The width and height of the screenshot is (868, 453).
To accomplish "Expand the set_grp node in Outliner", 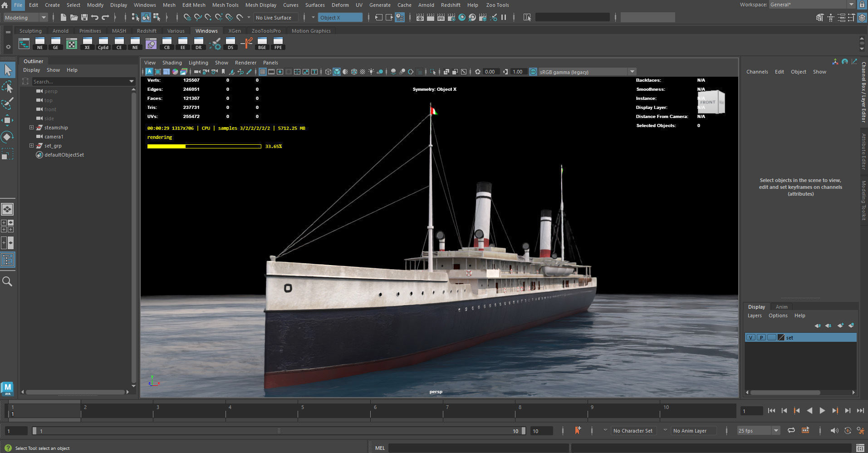I will tap(31, 146).
